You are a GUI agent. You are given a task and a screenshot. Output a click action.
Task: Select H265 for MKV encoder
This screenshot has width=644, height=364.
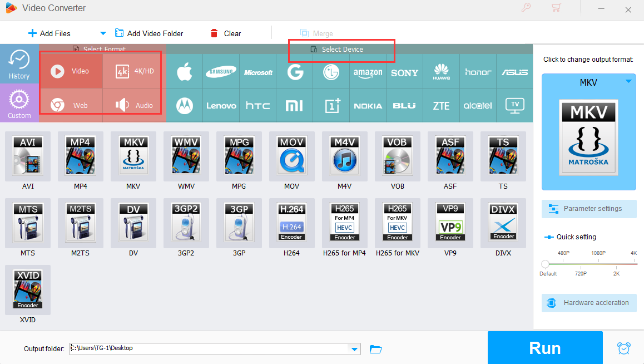coord(398,223)
